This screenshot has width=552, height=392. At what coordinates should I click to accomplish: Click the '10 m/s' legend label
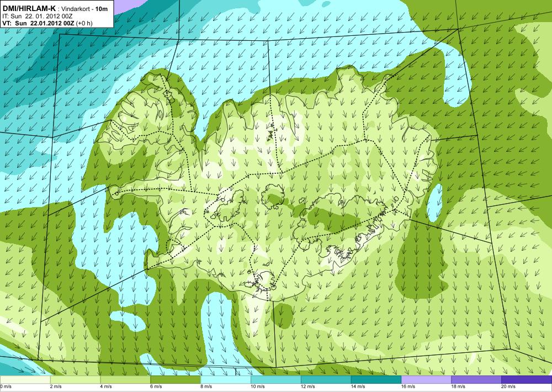click(x=258, y=386)
